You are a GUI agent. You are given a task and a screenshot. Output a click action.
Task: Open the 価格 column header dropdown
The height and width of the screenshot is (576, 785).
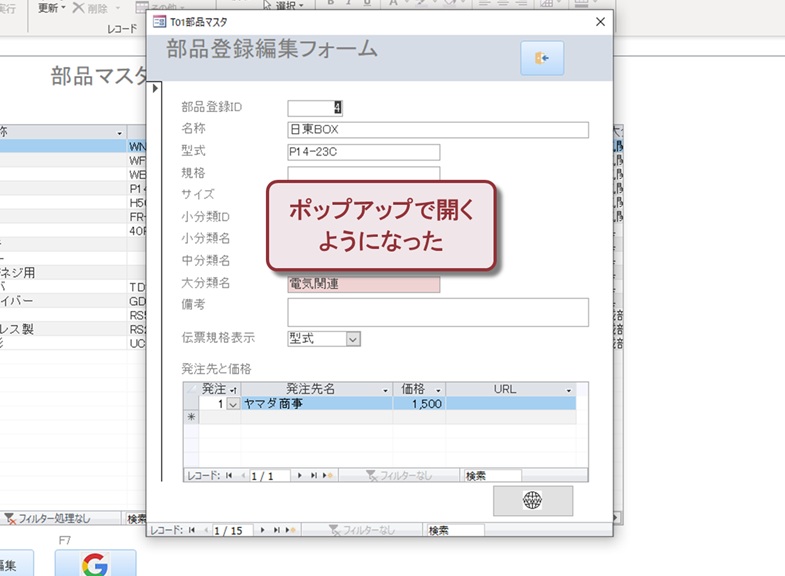(438, 389)
